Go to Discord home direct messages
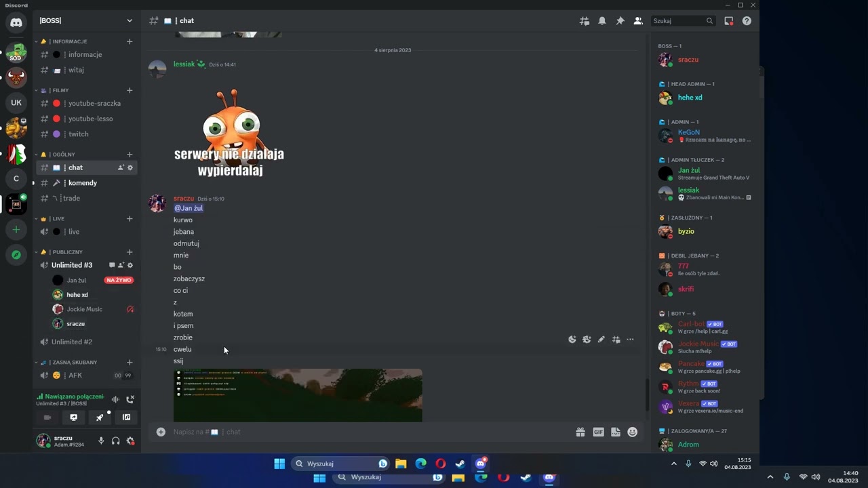 point(16,23)
